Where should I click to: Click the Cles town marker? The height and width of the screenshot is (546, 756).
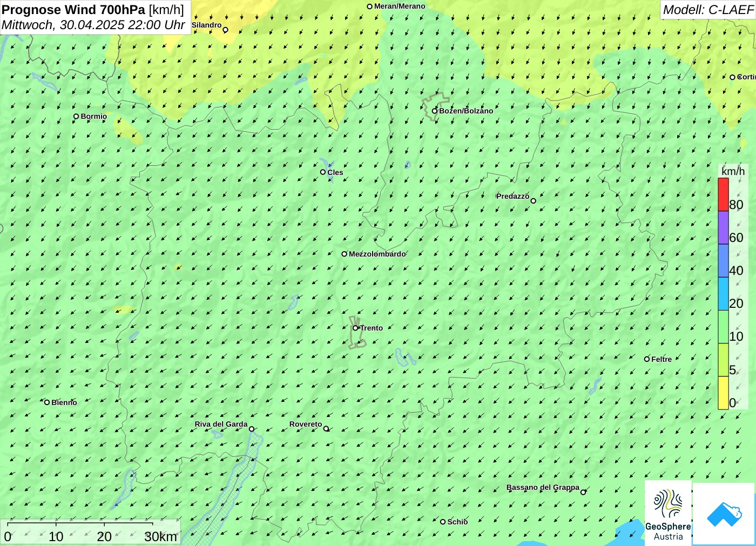[x=323, y=172]
